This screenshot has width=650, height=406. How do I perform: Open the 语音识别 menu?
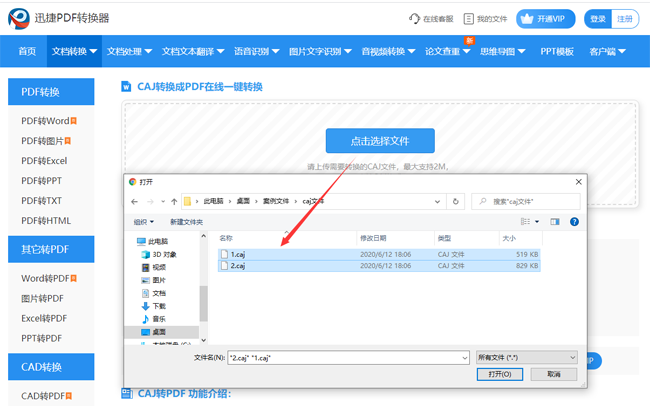pos(257,51)
